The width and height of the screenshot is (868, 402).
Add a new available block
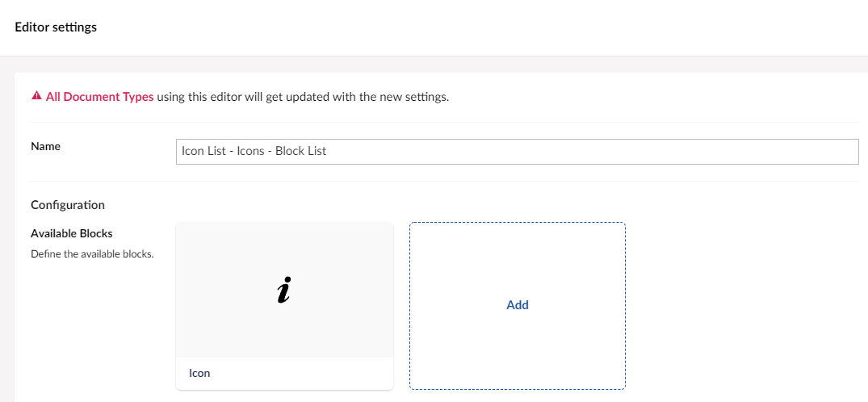click(518, 306)
